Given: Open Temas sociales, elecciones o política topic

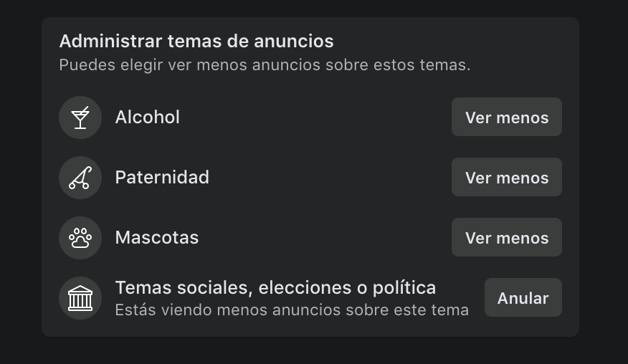Looking at the screenshot, I should [275, 288].
